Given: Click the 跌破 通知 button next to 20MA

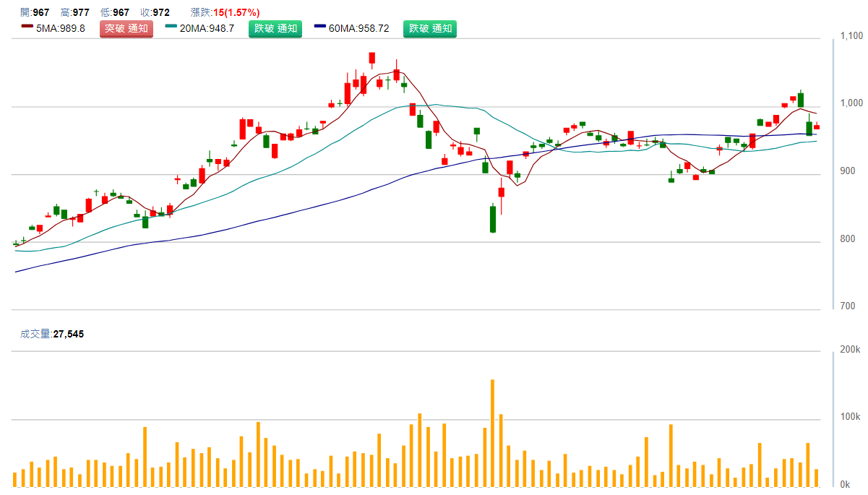Looking at the screenshot, I should pos(275,29).
